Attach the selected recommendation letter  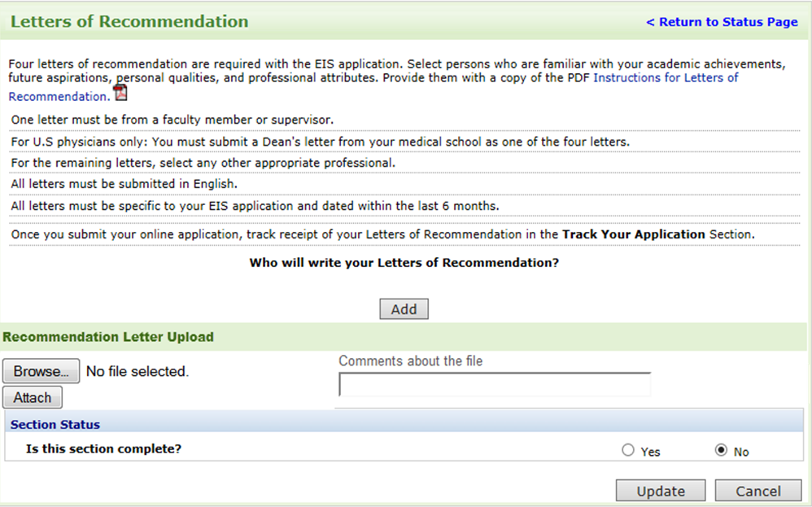click(33, 398)
